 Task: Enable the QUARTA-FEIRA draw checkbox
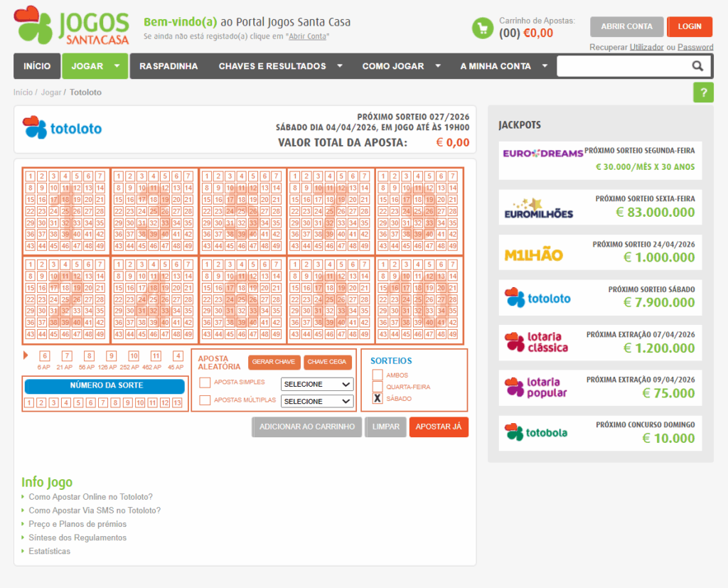pyautogui.click(x=378, y=387)
